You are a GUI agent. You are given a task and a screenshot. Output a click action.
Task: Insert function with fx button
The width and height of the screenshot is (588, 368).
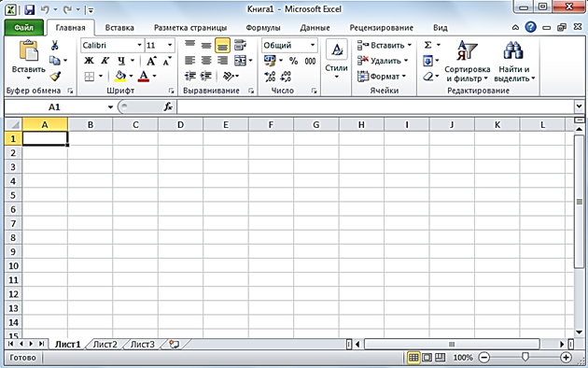(168, 106)
